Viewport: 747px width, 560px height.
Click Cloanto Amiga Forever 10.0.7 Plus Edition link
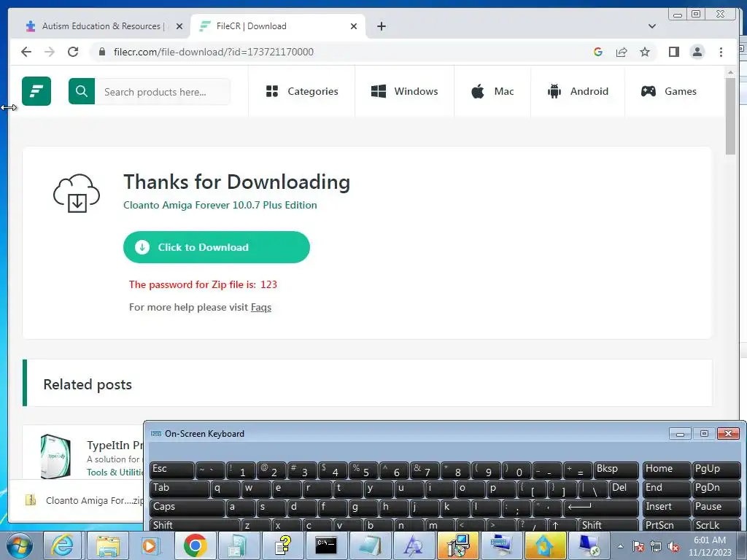pyautogui.click(x=220, y=205)
